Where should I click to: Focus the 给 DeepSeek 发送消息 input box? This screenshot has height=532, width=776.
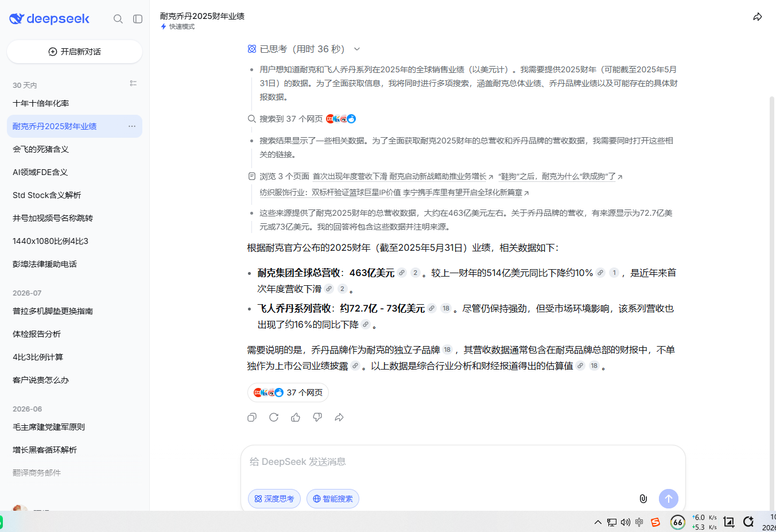pos(463,462)
